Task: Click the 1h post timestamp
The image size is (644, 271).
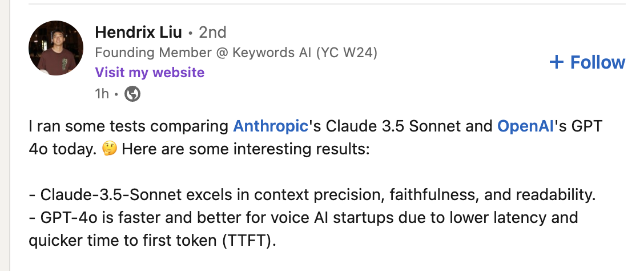Action: point(102,94)
